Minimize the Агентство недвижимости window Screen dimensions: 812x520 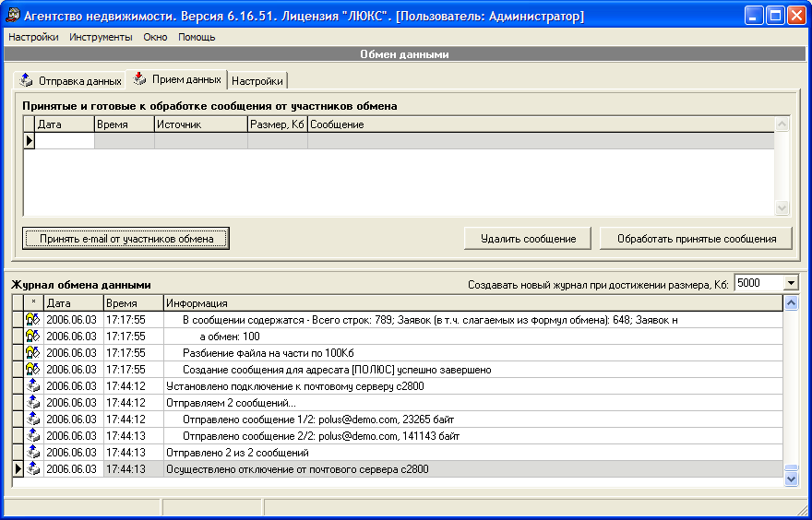[754, 16]
